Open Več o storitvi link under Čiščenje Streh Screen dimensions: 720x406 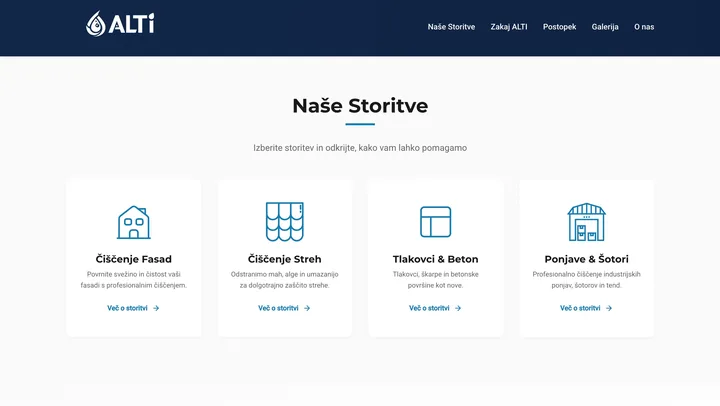tap(284, 308)
